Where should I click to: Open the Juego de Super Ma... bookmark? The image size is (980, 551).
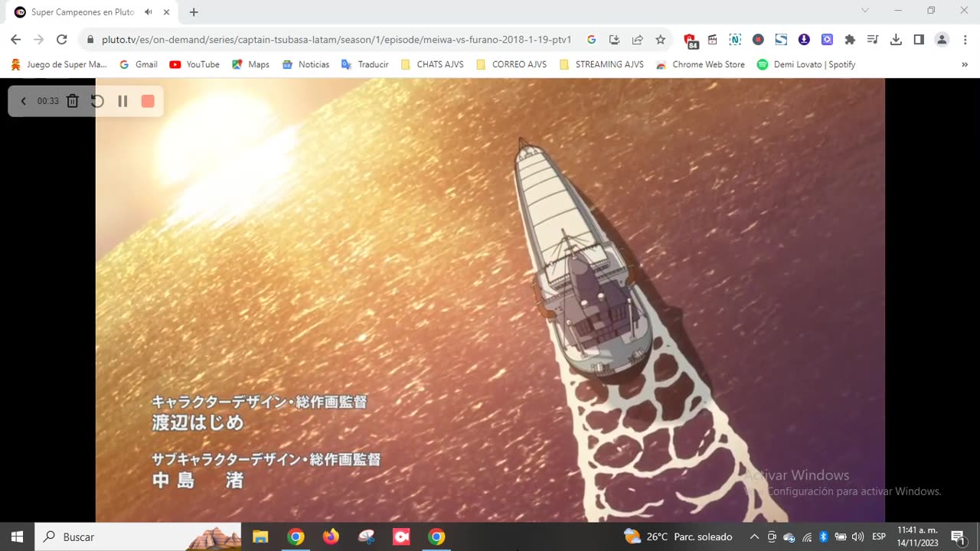pos(59,65)
